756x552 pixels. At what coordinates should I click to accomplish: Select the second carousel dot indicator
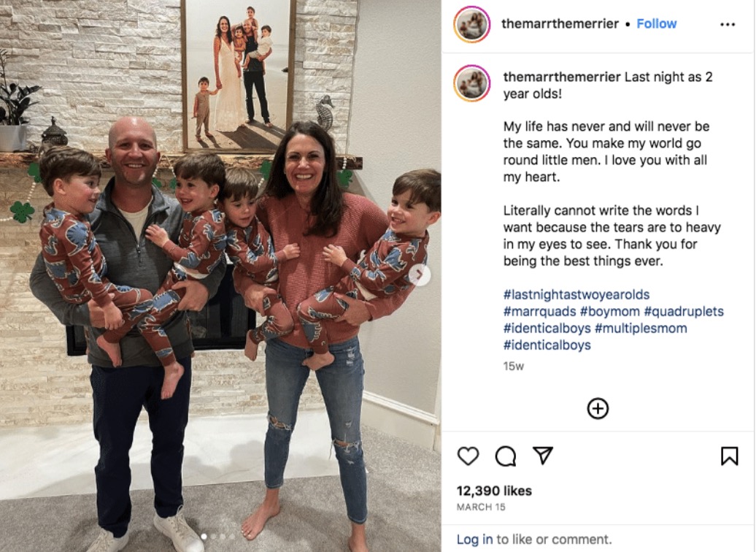pos(213,536)
